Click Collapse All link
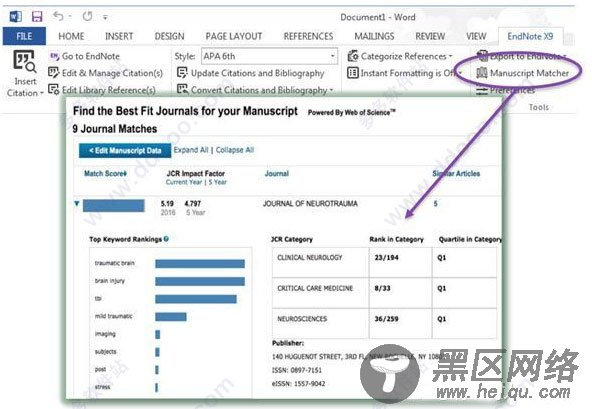Image resolution: width=592 pixels, height=409 pixels. (235, 150)
